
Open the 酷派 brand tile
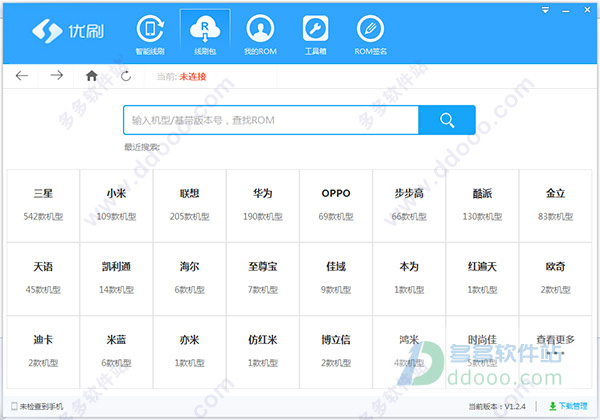click(482, 206)
